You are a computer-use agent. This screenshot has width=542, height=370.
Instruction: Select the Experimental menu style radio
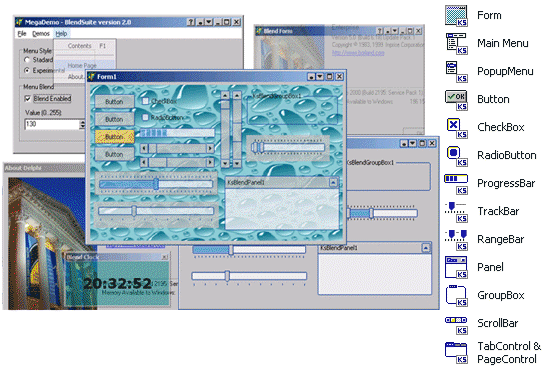coord(27,71)
